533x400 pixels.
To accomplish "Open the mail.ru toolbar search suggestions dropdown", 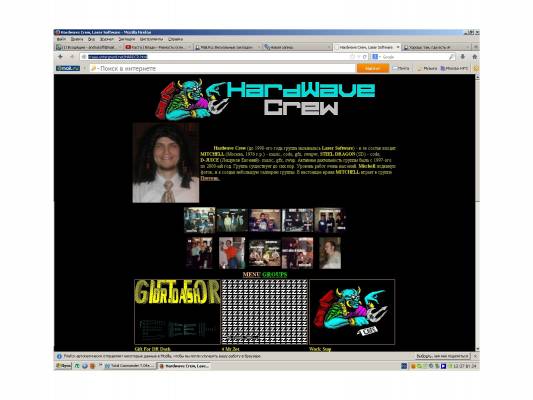I will pyautogui.click(x=85, y=68).
